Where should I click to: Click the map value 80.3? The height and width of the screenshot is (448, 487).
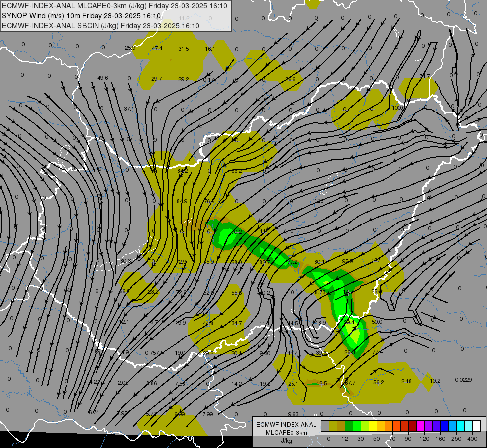point(126,261)
